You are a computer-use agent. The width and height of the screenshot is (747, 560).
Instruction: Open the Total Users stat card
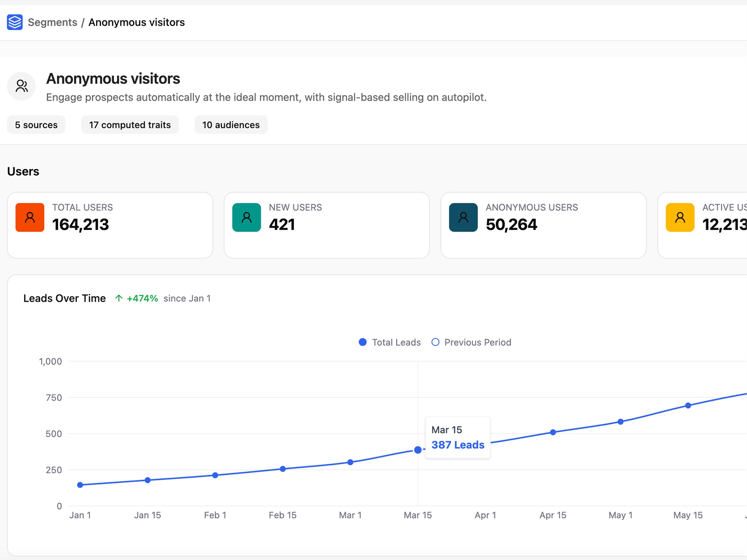(x=110, y=225)
